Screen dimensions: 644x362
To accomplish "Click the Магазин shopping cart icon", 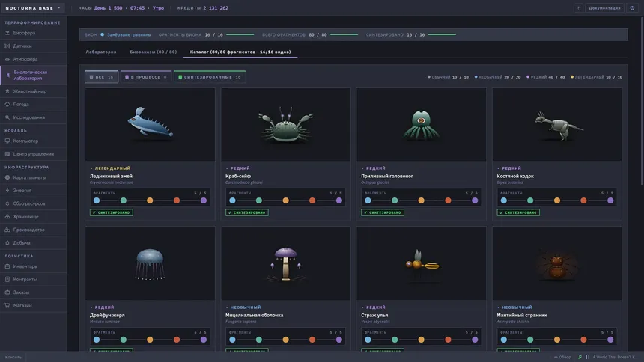I will [7, 306].
